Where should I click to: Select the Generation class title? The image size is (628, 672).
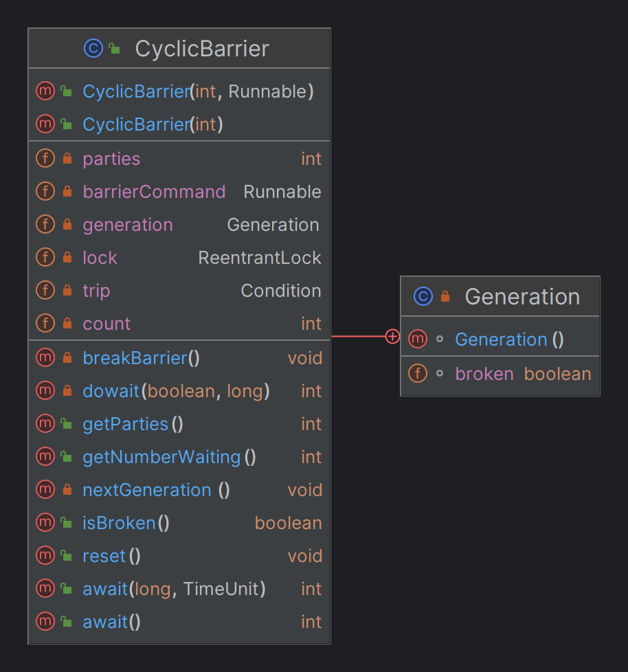pos(522,296)
